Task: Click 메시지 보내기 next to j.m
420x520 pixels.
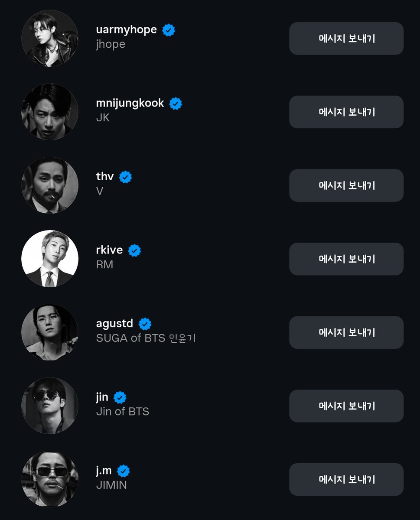Action: tap(346, 479)
